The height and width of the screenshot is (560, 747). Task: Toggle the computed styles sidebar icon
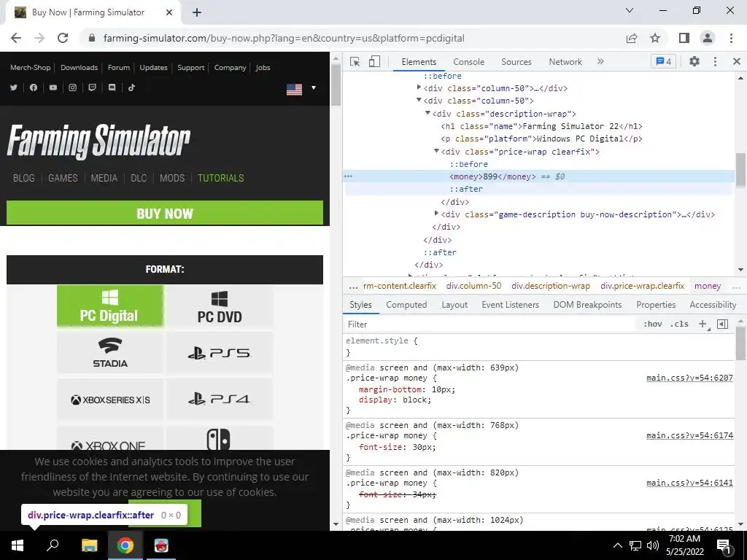pos(723,324)
